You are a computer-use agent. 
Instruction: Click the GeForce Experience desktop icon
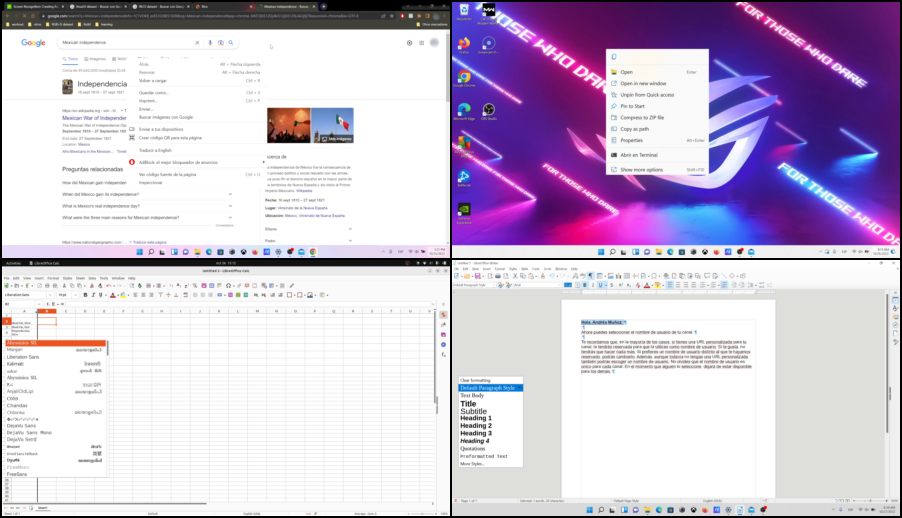pyautogui.click(x=464, y=213)
